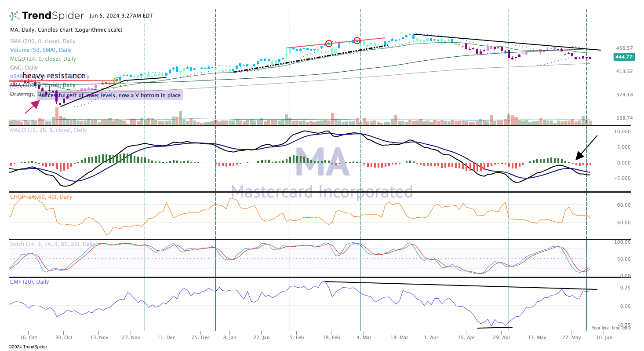Select the -0.25 value on CMF axis
The height and width of the screenshot is (351, 644).
point(624,325)
